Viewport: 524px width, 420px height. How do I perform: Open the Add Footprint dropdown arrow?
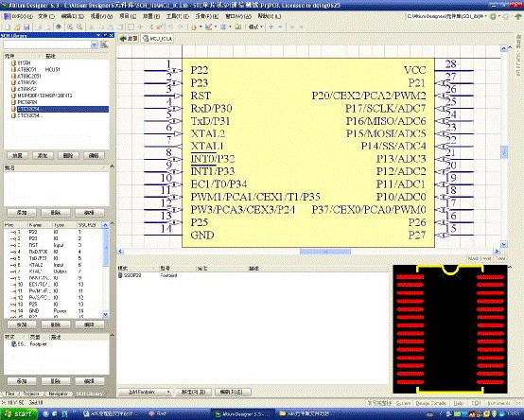pyautogui.click(x=168, y=392)
